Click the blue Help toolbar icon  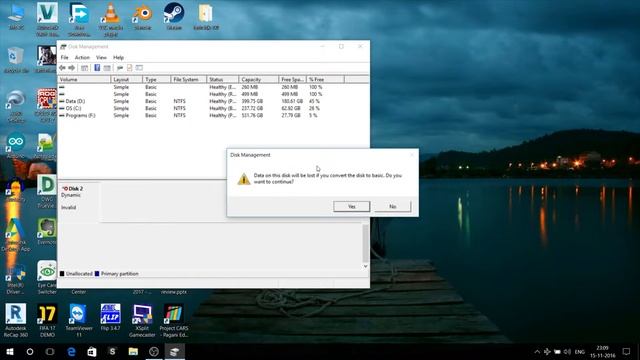[x=97, y=68]
